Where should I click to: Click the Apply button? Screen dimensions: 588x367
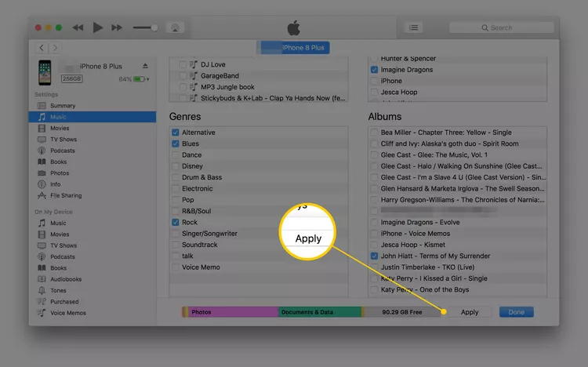470,312
